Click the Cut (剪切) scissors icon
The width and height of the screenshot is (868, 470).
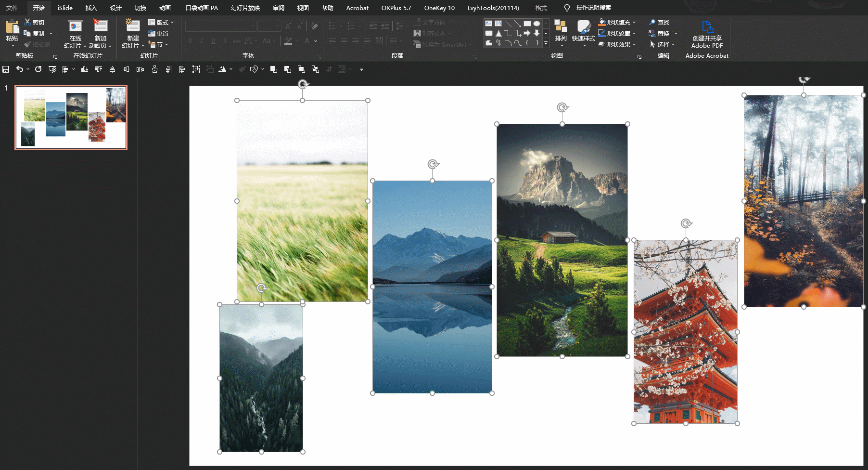tap(28, 22)
